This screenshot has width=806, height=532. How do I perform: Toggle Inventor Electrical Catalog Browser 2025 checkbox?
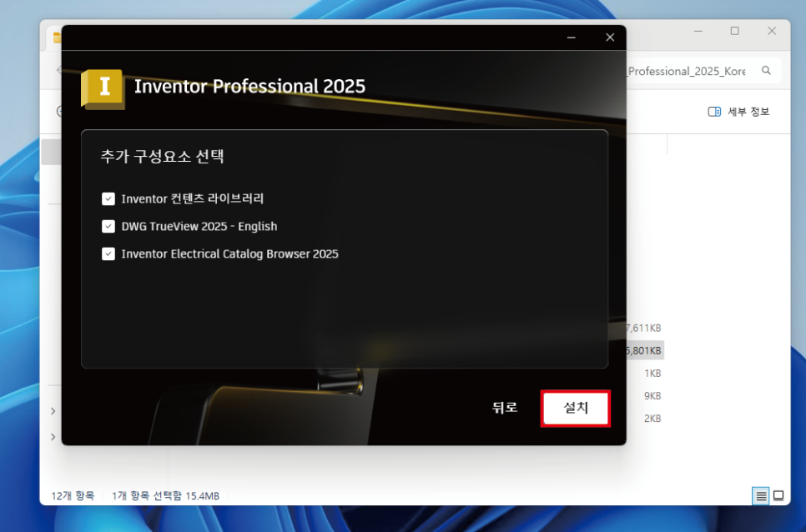pyautogui.click(x=108, y=253)
